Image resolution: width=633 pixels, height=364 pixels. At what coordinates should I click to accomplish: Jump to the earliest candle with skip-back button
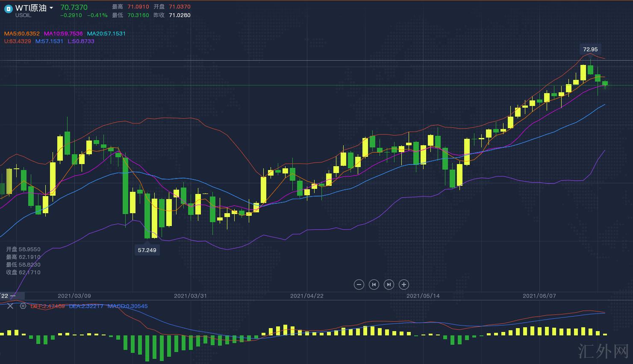(374, 285)
